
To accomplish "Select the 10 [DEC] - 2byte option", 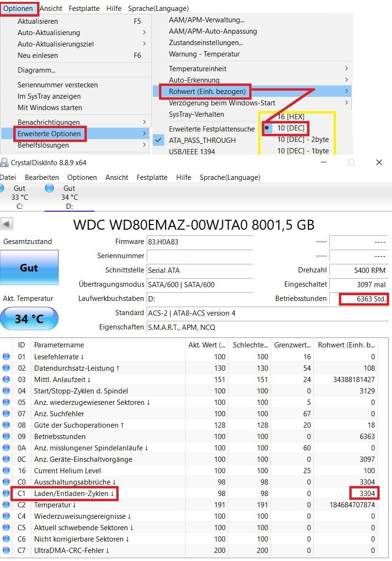I will click(x=303, y=139).
